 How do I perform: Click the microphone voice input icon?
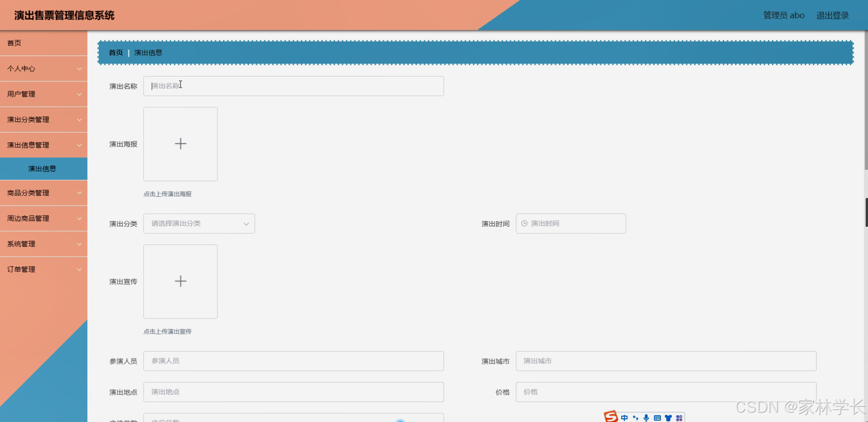click(x=646, y=418)
